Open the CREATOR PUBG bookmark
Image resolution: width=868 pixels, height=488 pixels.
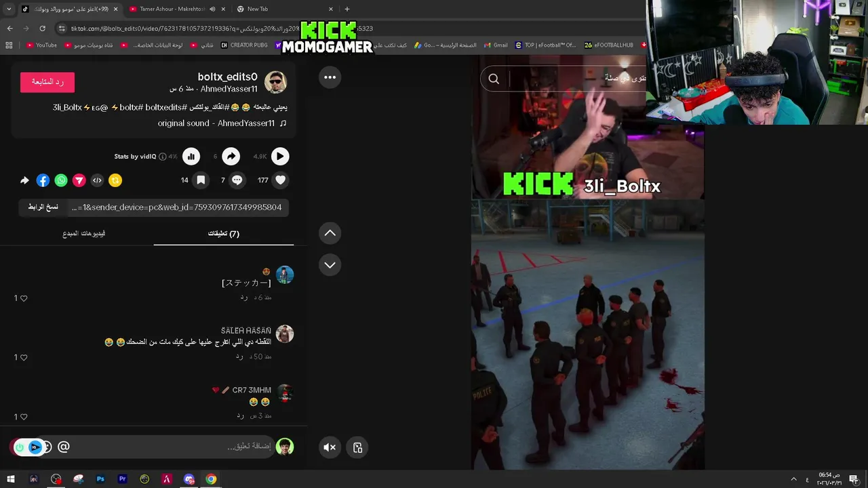coord(244,45)
